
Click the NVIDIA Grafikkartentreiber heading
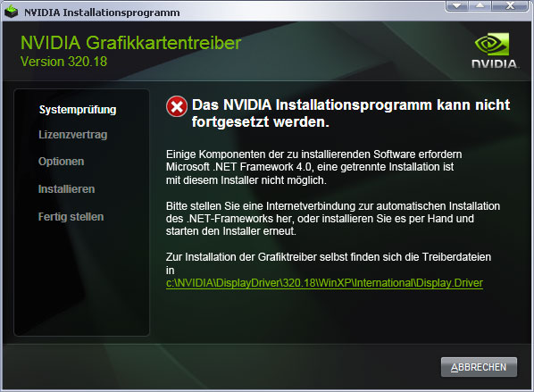point(130,43)
